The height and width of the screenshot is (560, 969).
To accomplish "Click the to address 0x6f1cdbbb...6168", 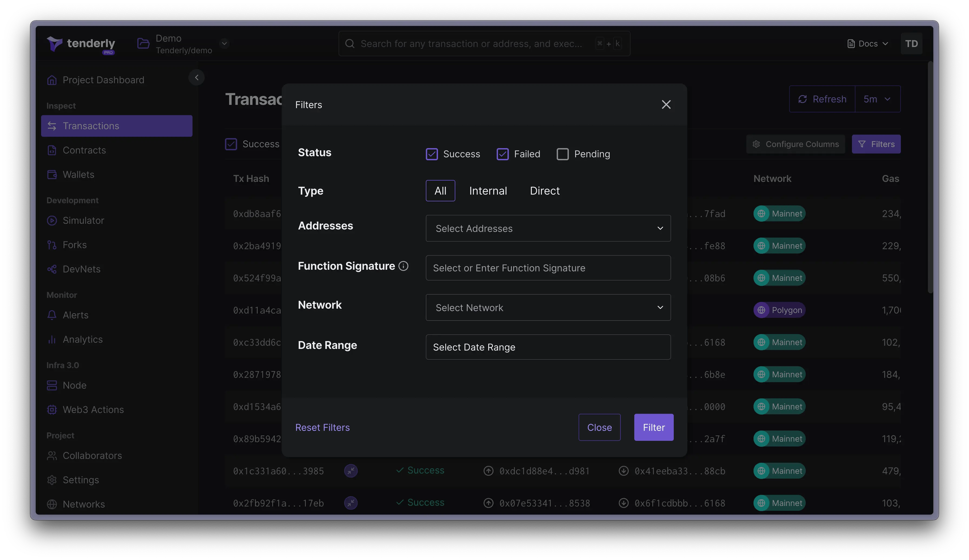I will pos(680,503).
